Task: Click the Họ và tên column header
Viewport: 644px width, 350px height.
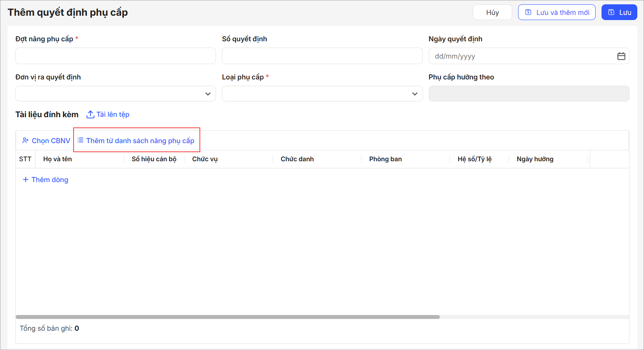Action: [x=57, y=159]
